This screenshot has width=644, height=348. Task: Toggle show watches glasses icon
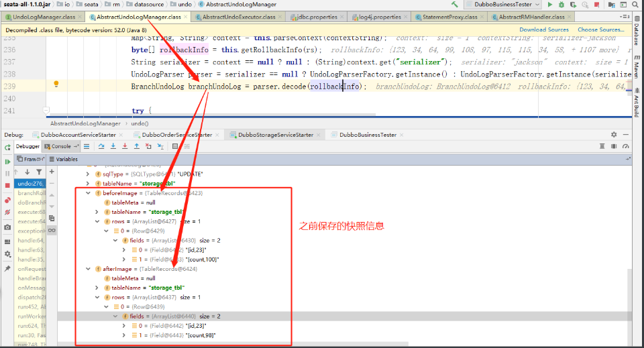click(52, 230)
